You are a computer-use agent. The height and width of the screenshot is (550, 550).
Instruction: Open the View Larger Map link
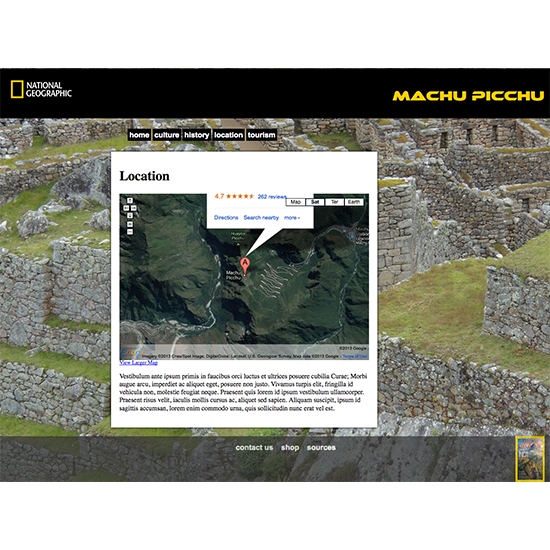[x=139, y=363]
